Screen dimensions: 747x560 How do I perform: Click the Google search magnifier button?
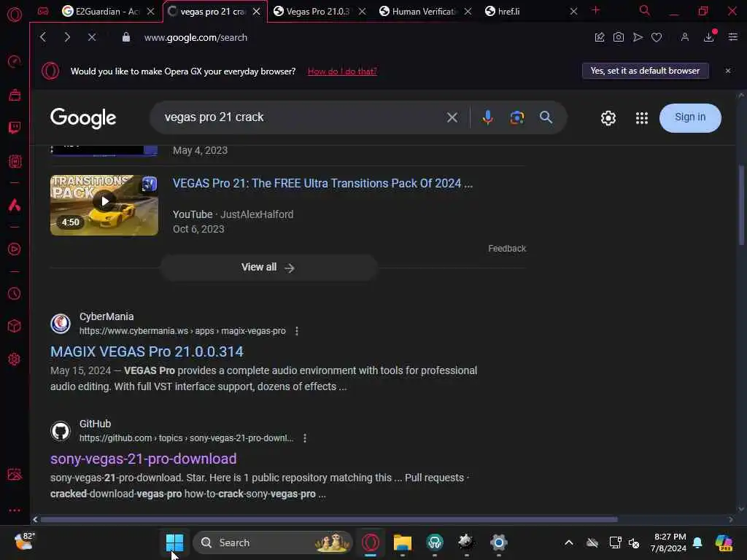pyautogui.click(x=546, y=117)
